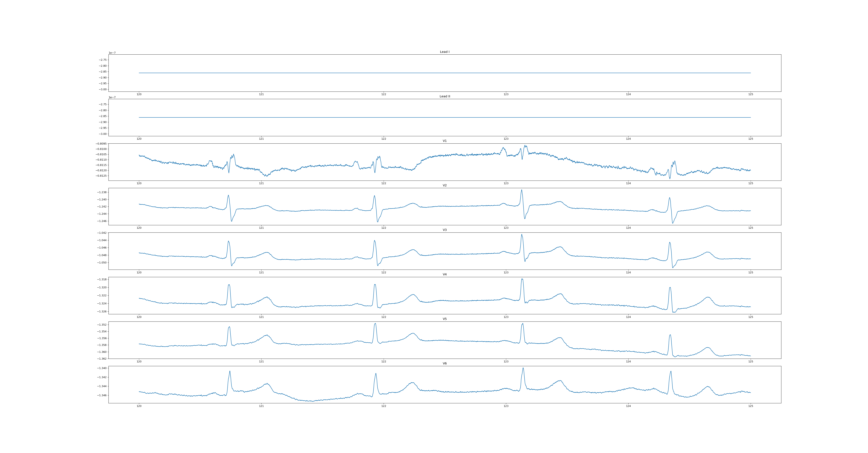The image size is (868, 453).
Task: Click the first R peak in V4 trace
Action: (x=229, y=285)
